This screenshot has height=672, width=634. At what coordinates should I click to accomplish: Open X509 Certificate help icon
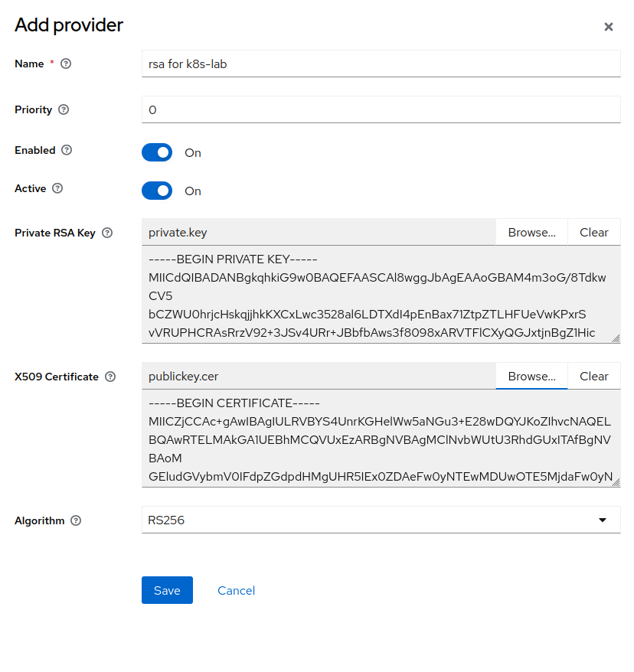(x=110, y=377)
